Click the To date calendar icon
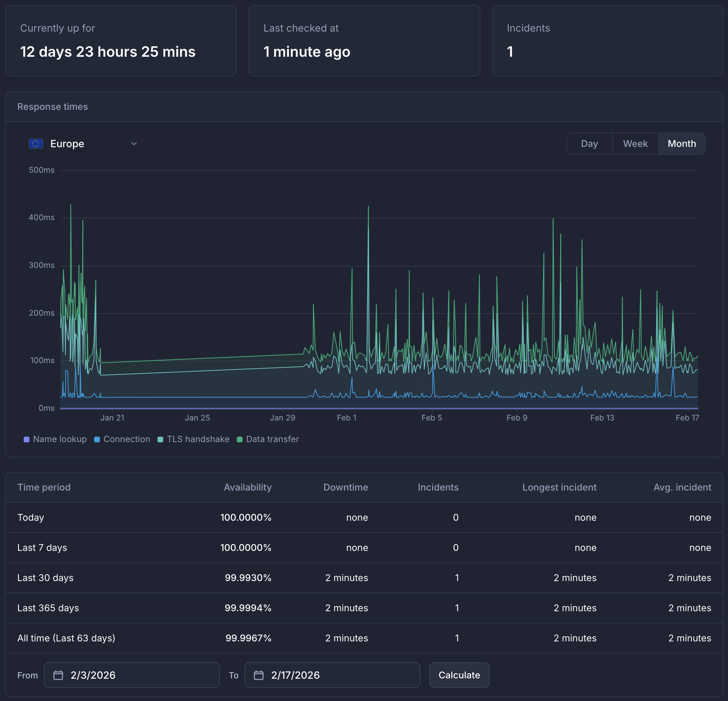The height and width of the screenshot is (701, 728). 258,675
